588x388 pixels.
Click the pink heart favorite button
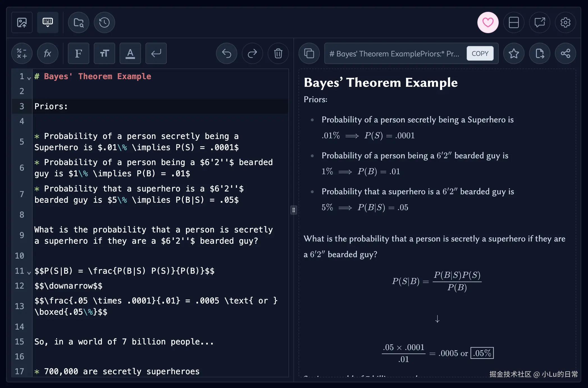click(488, 22)
